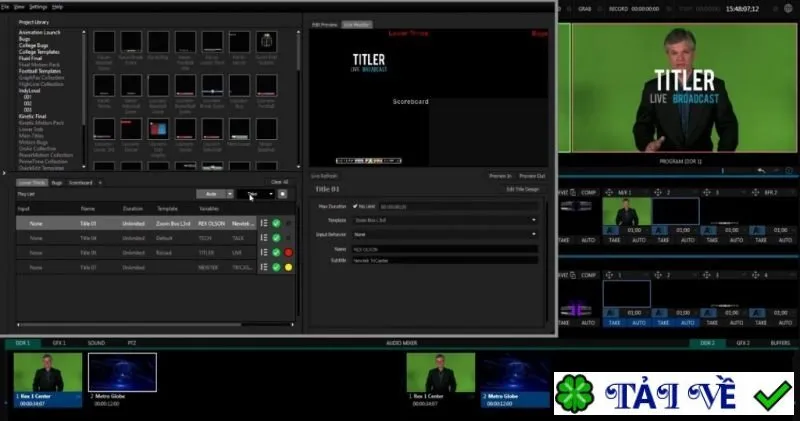Open the View menu
Viewport: 800px width, 421px height.
coord(19,7)
